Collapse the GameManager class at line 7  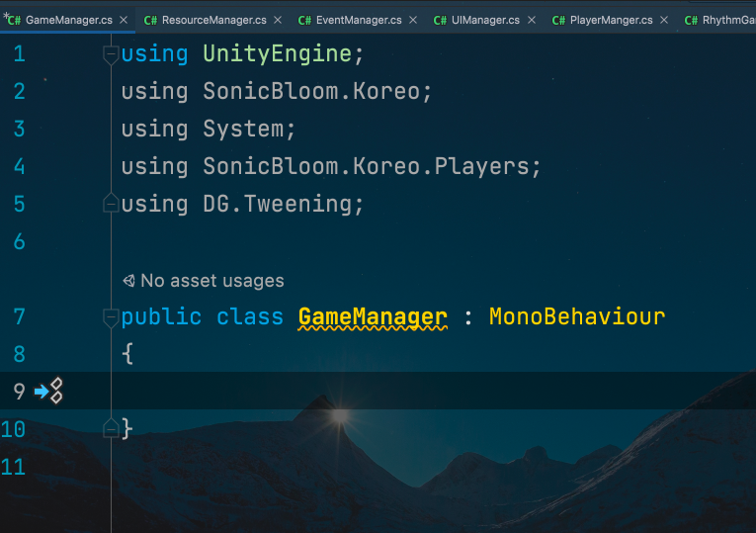pyautogui.click(x=111, y=317)
